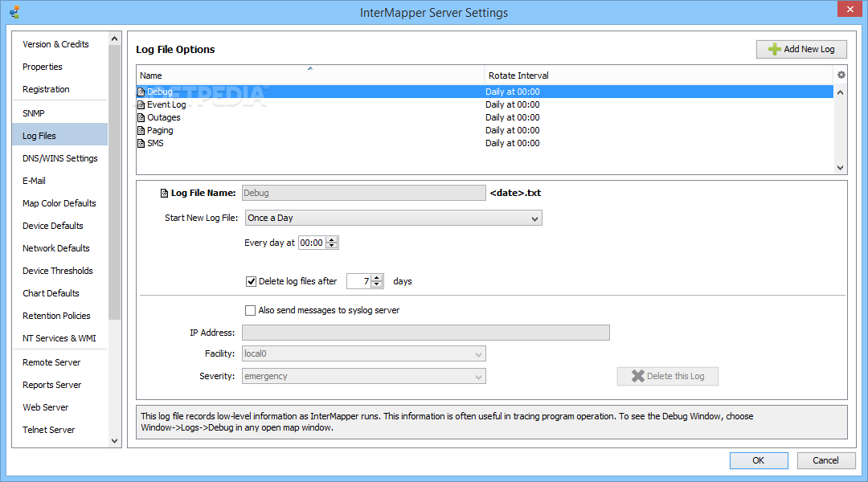Toggle Also send messages to syslog server

pos(250,310)
